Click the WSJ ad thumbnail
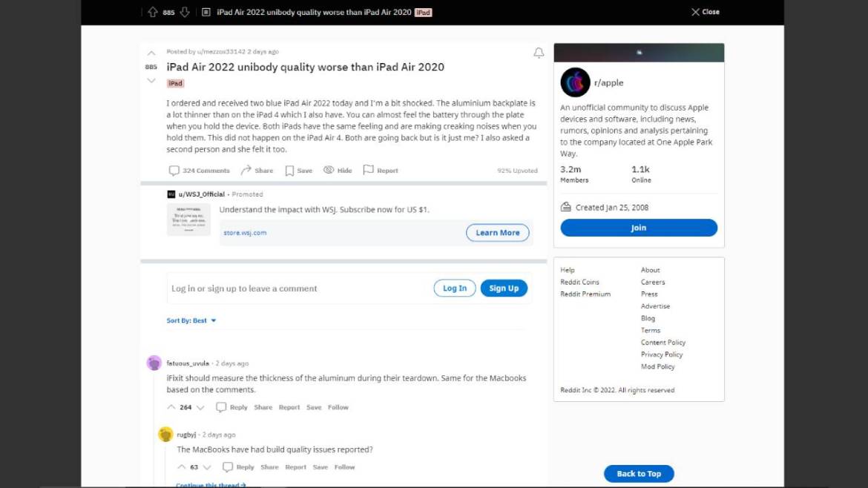 coord(188,220)
